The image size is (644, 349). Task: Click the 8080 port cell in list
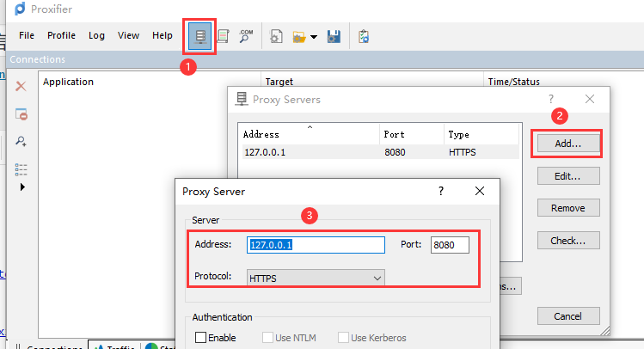point(395,152)
